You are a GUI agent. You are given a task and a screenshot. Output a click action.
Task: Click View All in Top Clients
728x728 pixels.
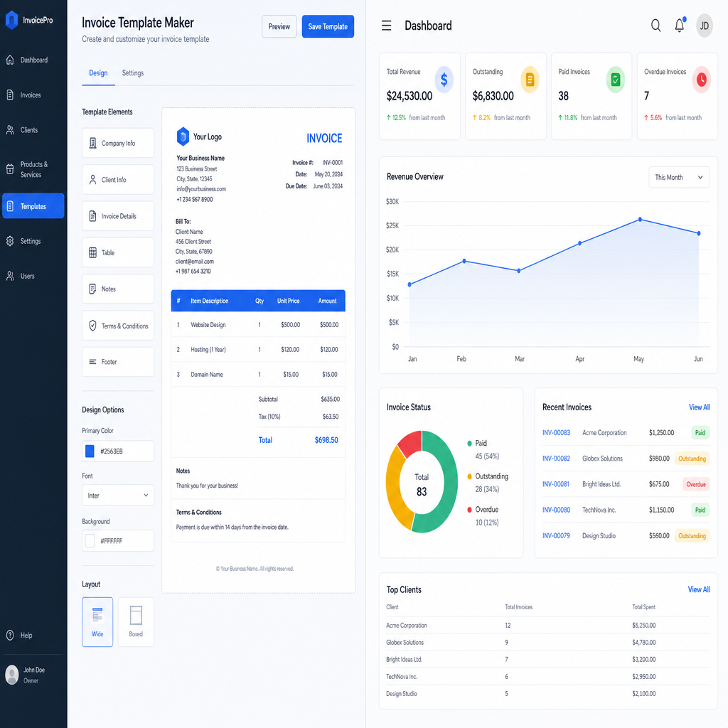pyautogui.click(x=699, y=589)
